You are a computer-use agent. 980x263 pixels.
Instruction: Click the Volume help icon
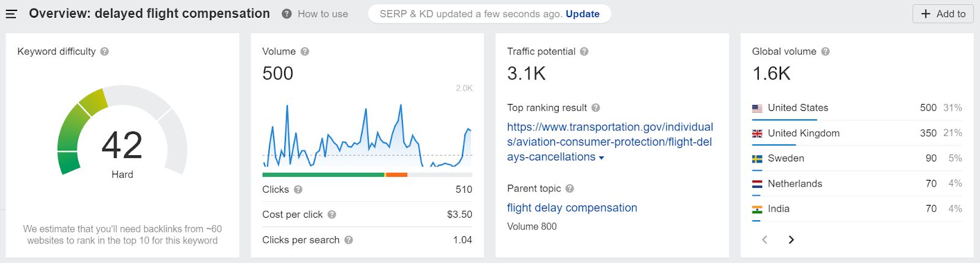coord(305,52)
